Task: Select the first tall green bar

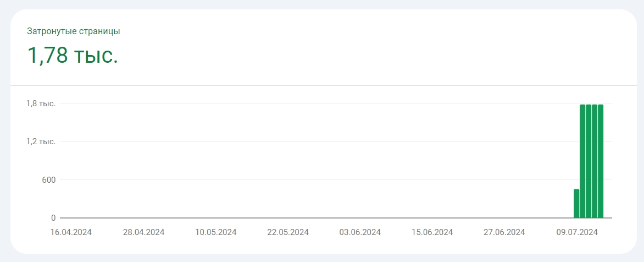Action: (x=582, y=161)
